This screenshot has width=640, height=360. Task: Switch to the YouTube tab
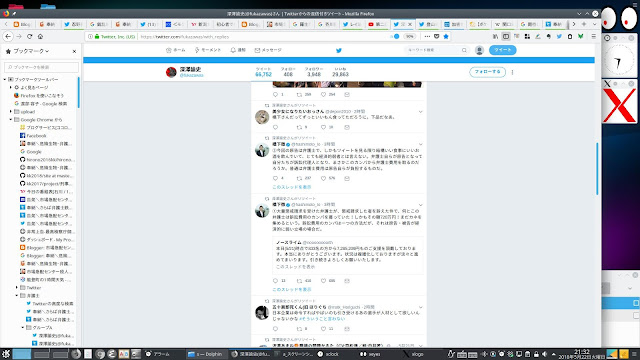coord(377,24)
